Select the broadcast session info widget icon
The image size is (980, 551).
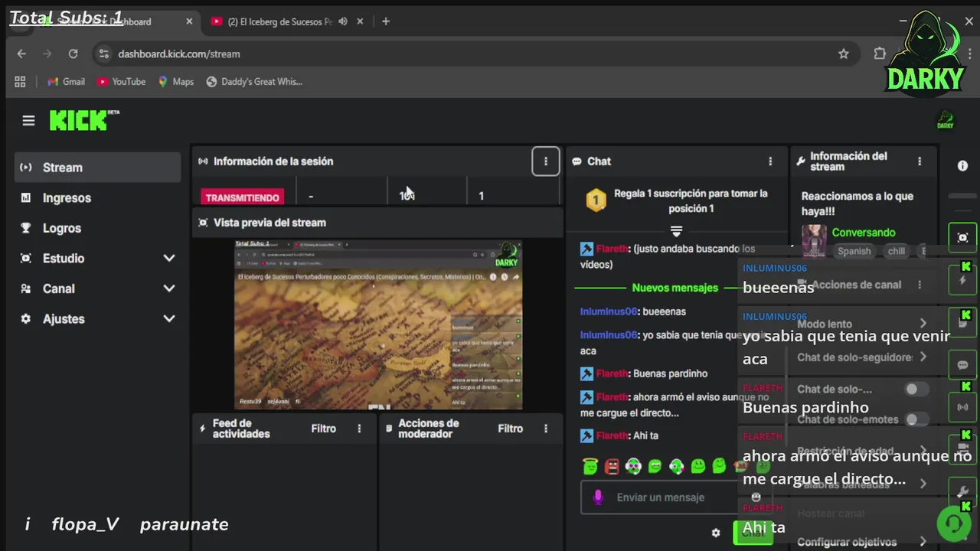click(962, 407)
